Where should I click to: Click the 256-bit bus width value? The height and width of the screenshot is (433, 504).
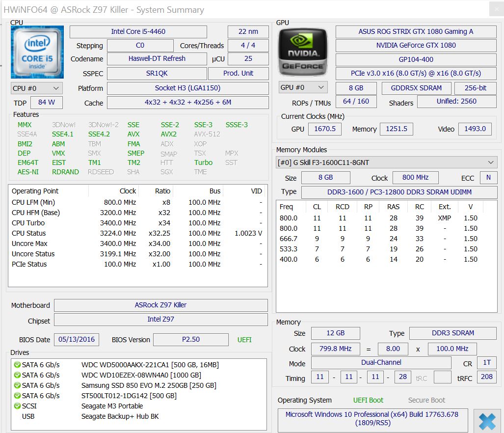tap(476, 88)
